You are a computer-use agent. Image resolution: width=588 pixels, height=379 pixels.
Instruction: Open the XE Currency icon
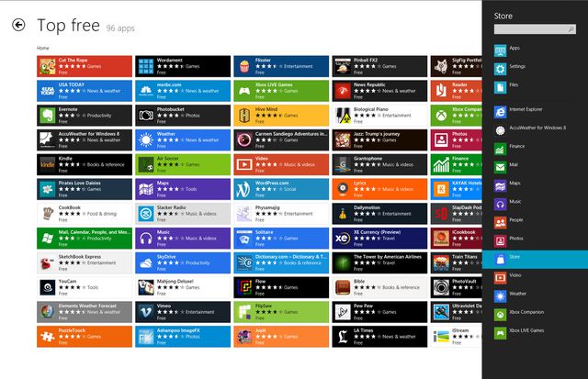[x=343, y=239]
